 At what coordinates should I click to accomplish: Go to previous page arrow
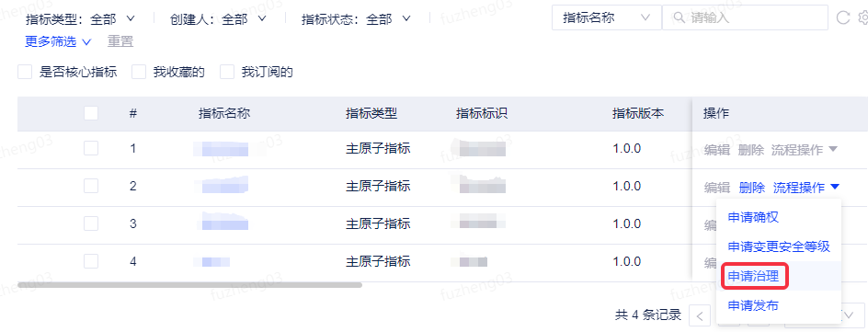click(x=700, y=316)
